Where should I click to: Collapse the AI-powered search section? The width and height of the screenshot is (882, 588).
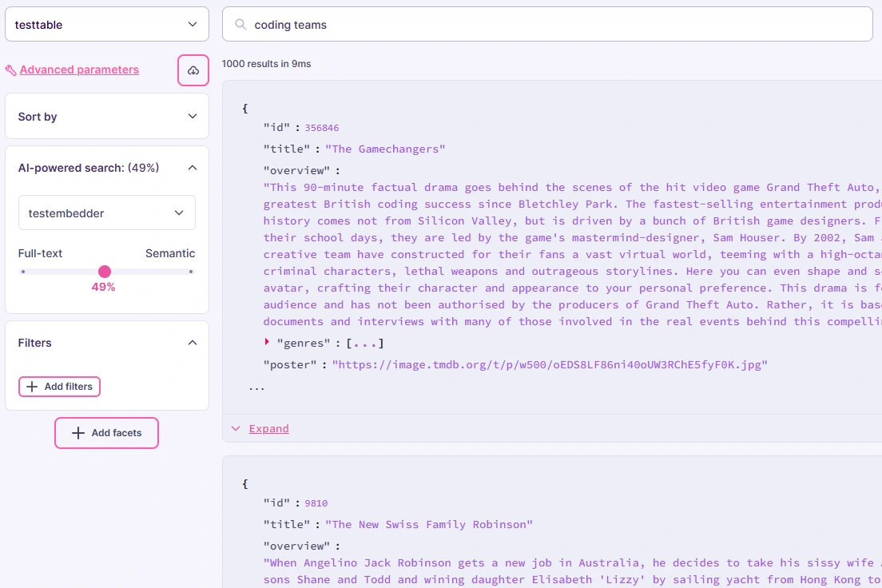[x=192, y=168]
